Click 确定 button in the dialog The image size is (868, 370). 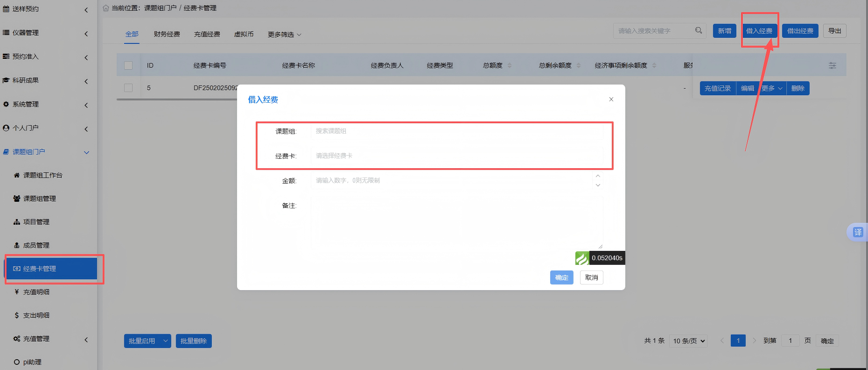point(561,277)
